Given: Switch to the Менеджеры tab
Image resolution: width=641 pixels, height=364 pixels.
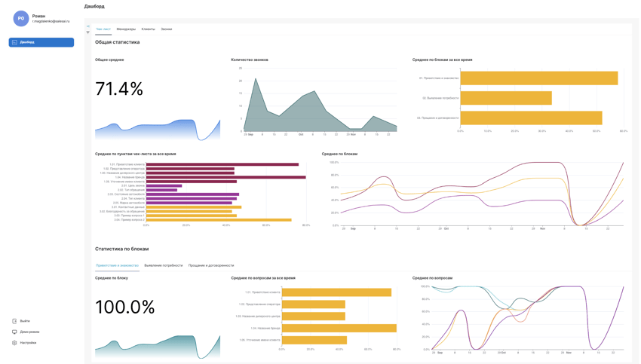Looking at the screenshot, I should (126, 29).
